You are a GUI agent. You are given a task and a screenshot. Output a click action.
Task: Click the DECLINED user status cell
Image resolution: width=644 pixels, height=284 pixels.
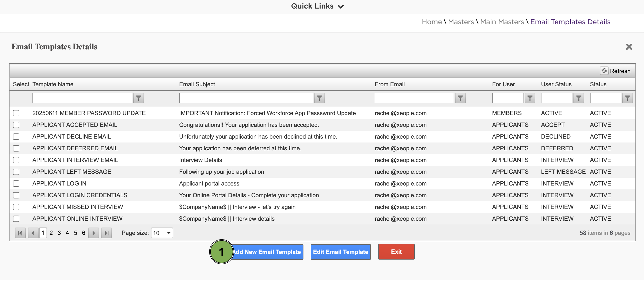[556, 137]
